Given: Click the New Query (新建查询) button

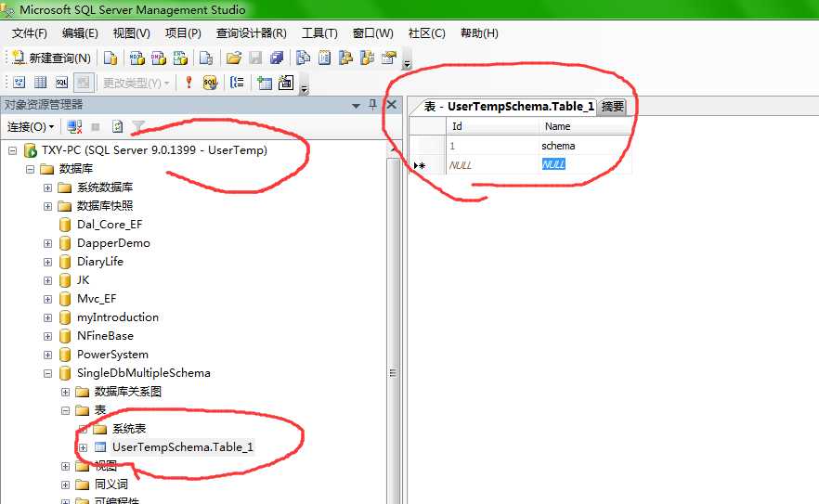Looking at the screenshot, I should click(x=51, y=58).
